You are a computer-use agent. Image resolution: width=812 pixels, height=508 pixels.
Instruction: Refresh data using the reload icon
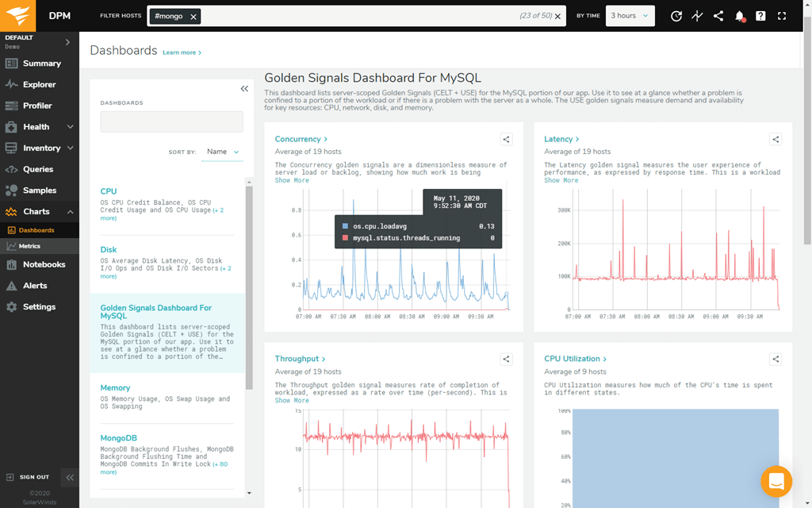tap(676, 16)
